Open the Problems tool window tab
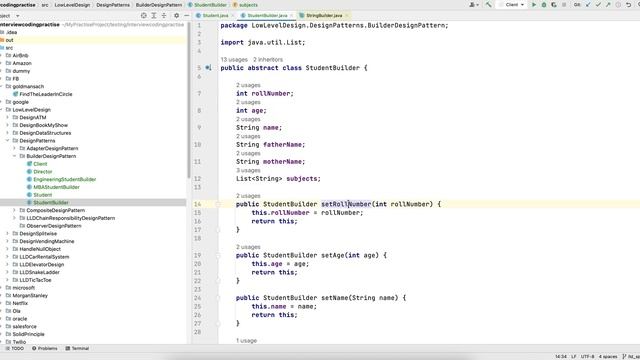This screenshot has height=360, width=640. (44, 348)
